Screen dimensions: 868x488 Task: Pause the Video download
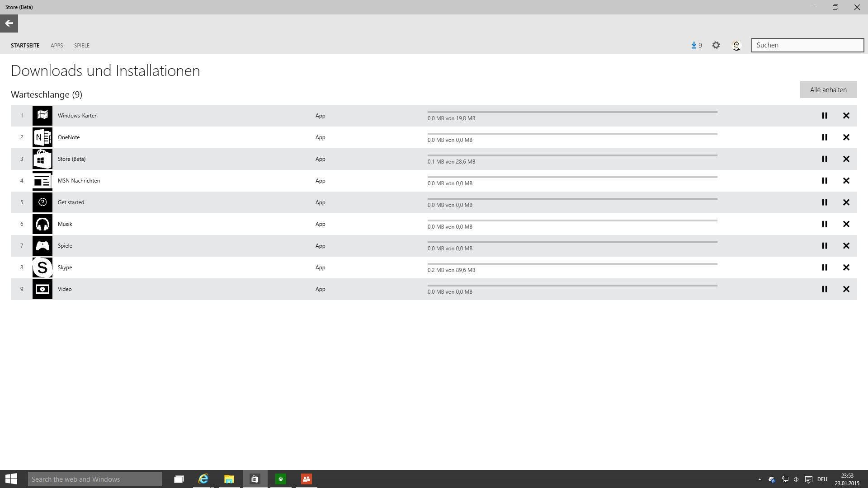[x=825, y=289]
